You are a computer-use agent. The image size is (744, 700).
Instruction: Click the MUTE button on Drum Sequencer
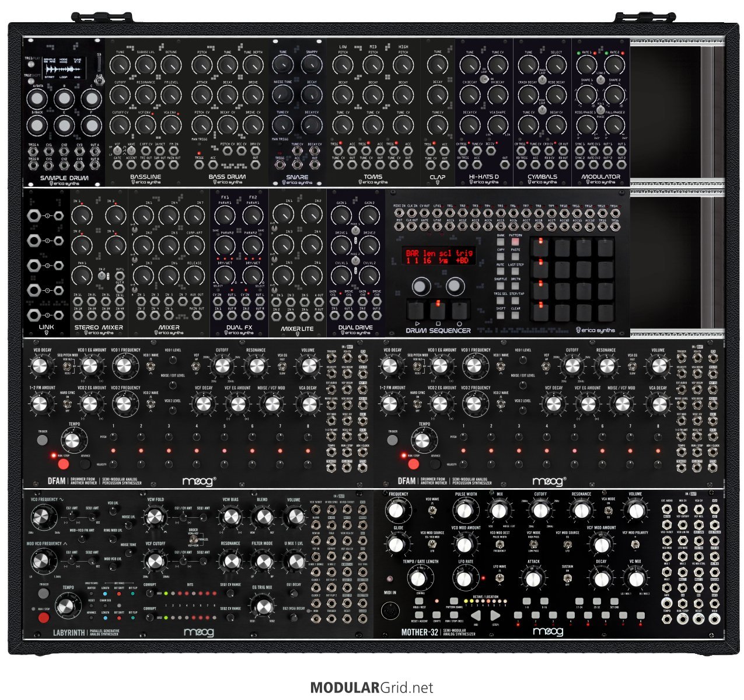click(501, 271)
